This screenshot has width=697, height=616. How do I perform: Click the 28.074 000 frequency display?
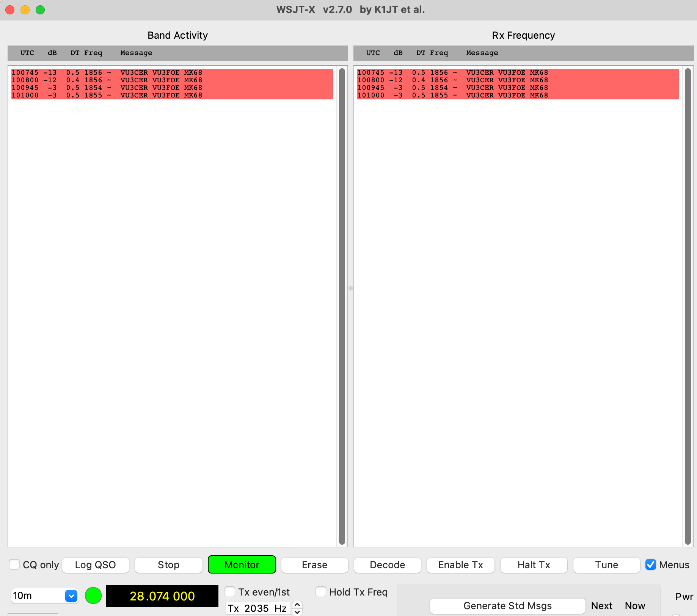(x=162, y=596)
